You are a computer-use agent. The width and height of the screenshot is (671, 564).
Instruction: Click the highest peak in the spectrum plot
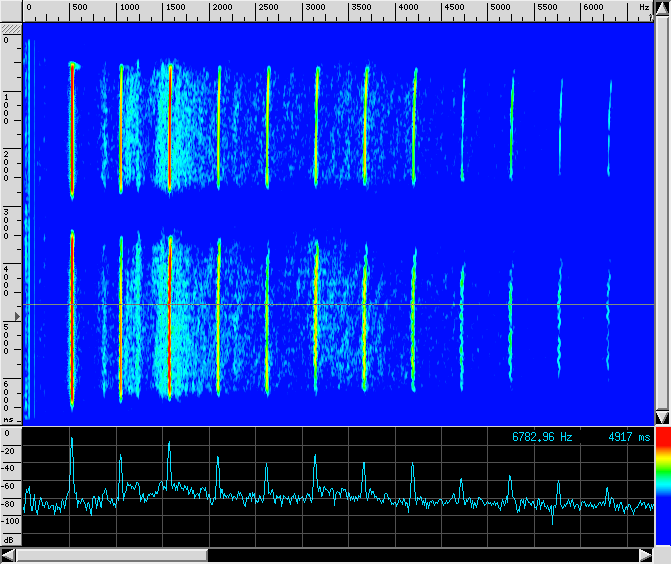coord(72,439)
